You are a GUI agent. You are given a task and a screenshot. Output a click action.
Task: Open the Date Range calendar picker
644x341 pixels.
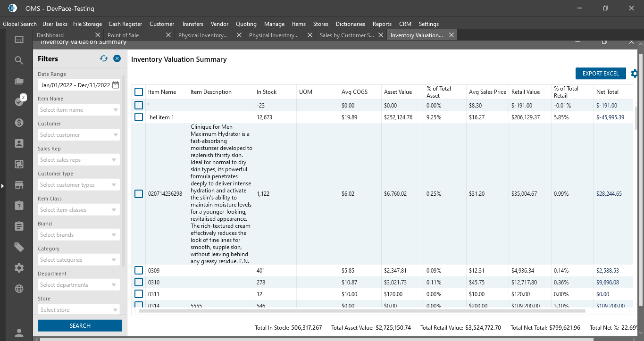pos(116,85)
